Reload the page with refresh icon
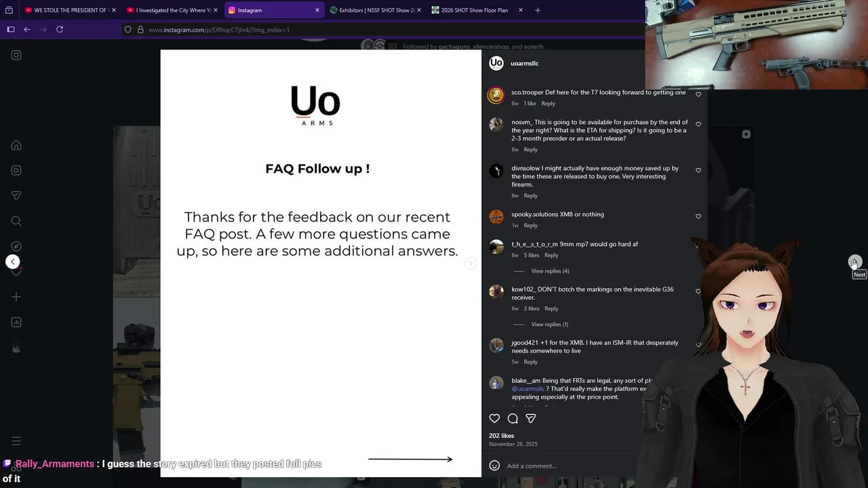The width and height of the screenshot is (868, 488). tap(60, 29)
